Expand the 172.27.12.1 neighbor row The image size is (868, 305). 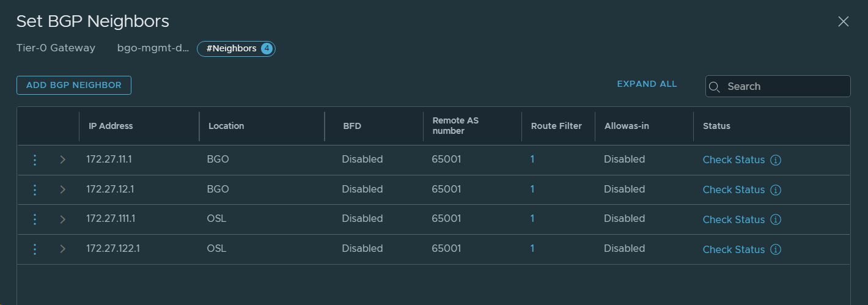click(62, 190)
